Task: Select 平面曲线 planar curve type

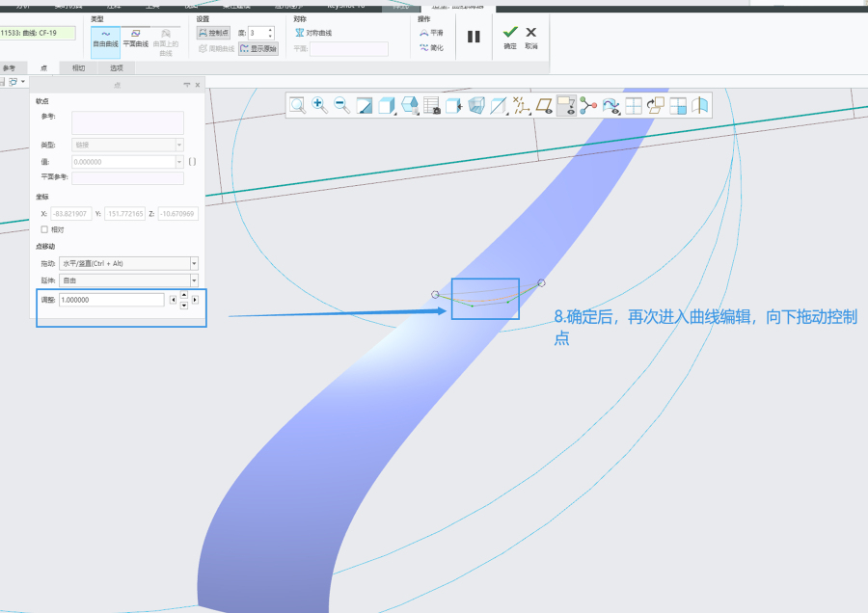Action: [136, 38]
